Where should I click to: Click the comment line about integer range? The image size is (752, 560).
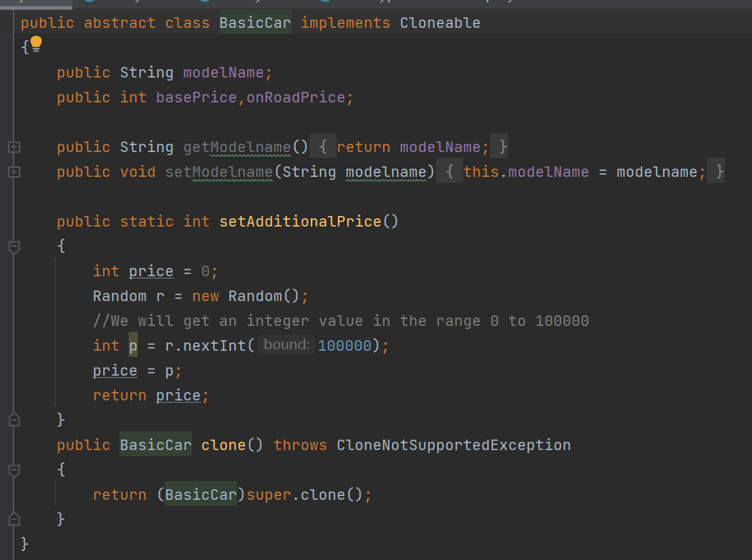[340, 321]
